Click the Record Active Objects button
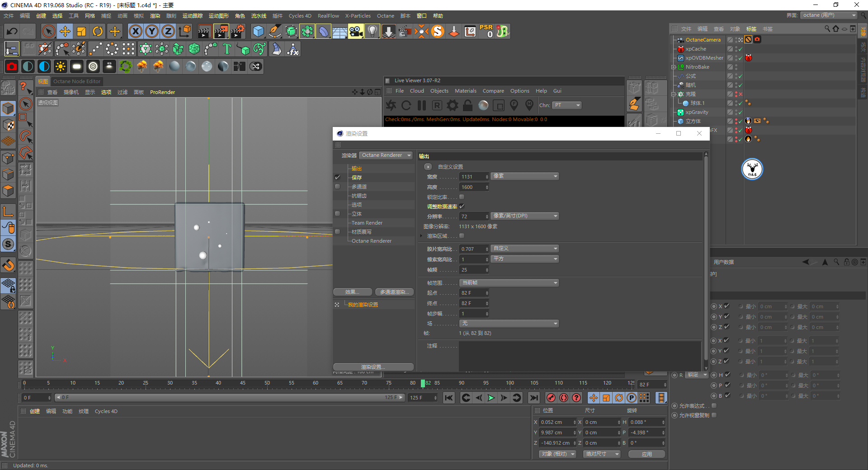 [551, 398]
